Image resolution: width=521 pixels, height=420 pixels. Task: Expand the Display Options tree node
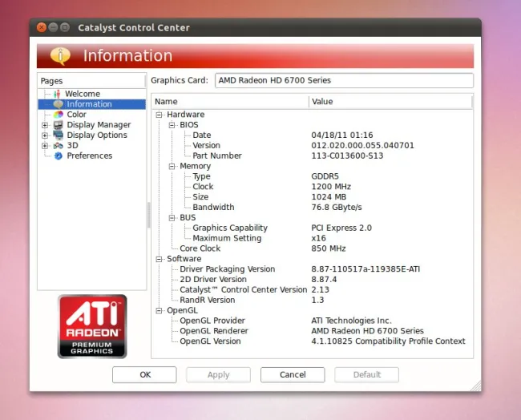click(45, 135)
